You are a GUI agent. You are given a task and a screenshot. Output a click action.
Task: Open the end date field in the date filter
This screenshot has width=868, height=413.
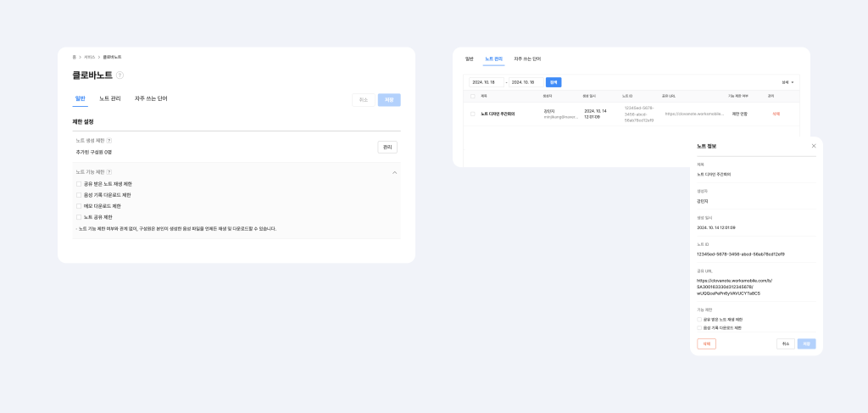pos(526,82)
